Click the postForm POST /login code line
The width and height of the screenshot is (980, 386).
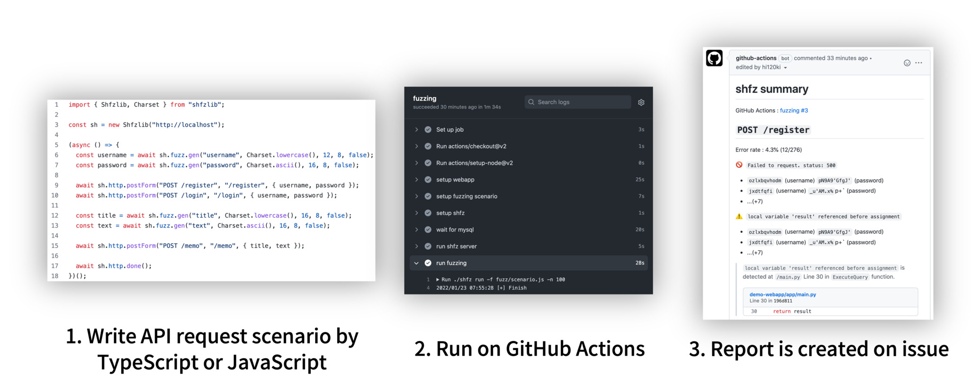(x=207, y=195)
